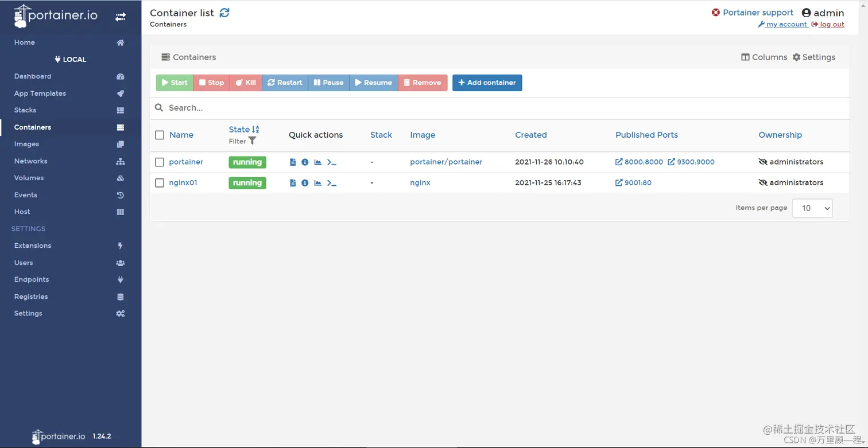Open the nginx image link
Image resolution: width=868 pixels, height=448 pixels.
(420, 183)
